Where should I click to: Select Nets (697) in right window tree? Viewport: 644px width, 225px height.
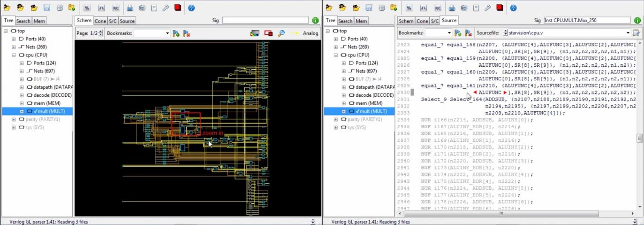tap(365, 71)
